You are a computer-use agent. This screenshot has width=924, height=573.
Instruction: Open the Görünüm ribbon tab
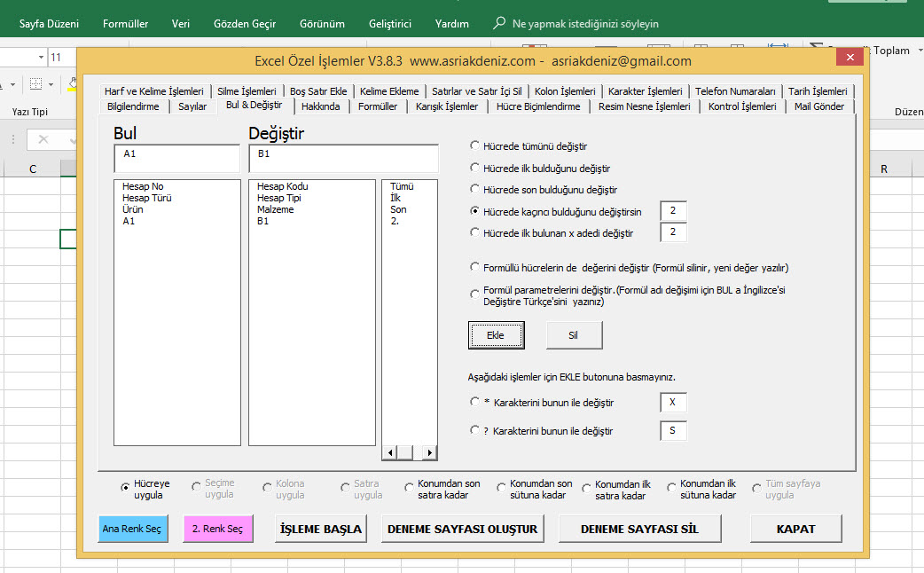point(322,24)
